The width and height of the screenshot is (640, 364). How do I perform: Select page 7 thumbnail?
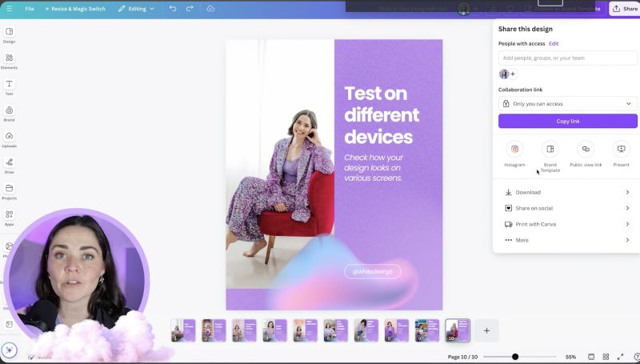[366, 330]
